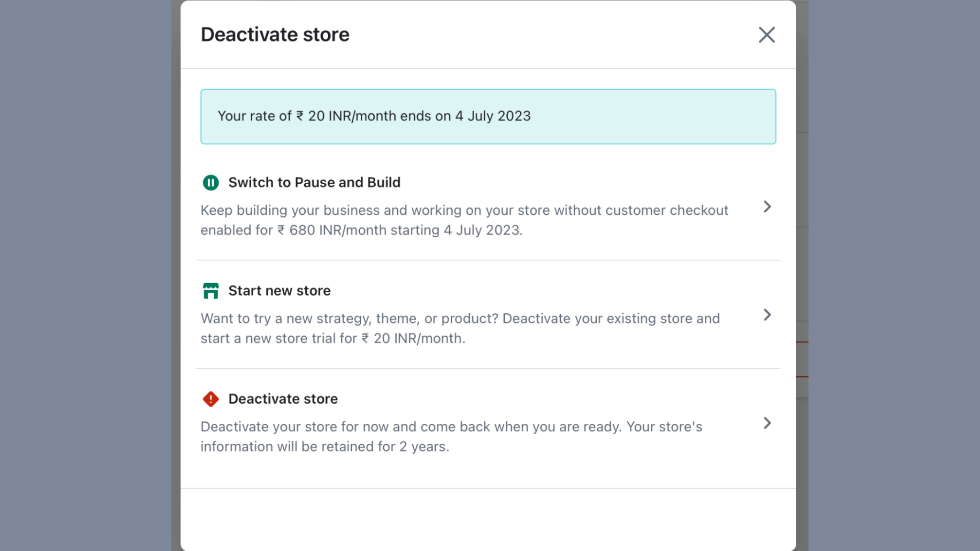Select the "Switch to Pause and Build" heading
Viewport: 980px width, 551px height.
coord(314,183)
